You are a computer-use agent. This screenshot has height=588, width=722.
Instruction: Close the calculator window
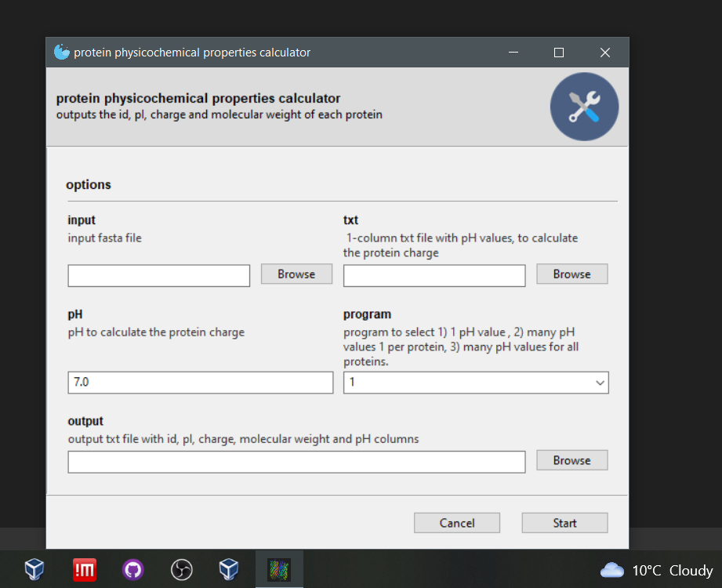(605, 53)
